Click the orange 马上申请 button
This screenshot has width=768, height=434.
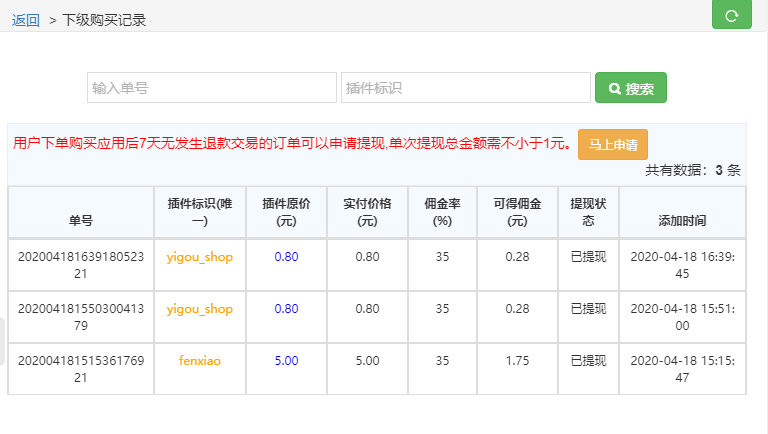[613, 144]
